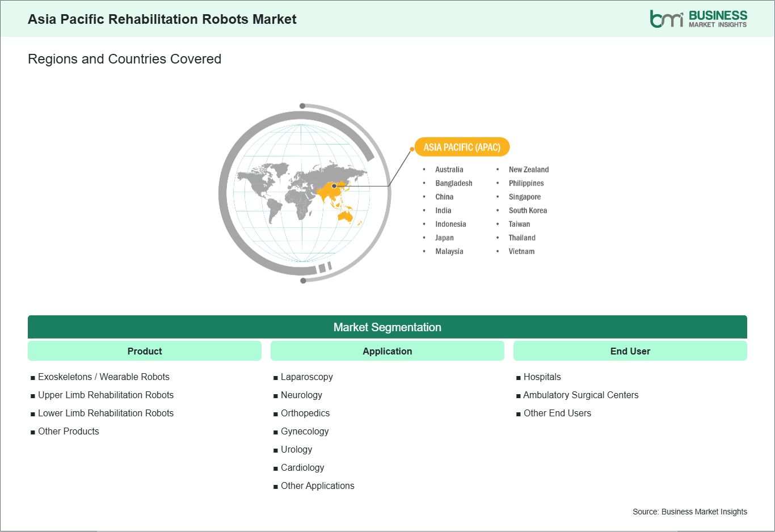Click the Asia Pacific Rehabilitation Robots Market title
The height and width of the screenshot is (532, 775).
click(x=162, y=19)
